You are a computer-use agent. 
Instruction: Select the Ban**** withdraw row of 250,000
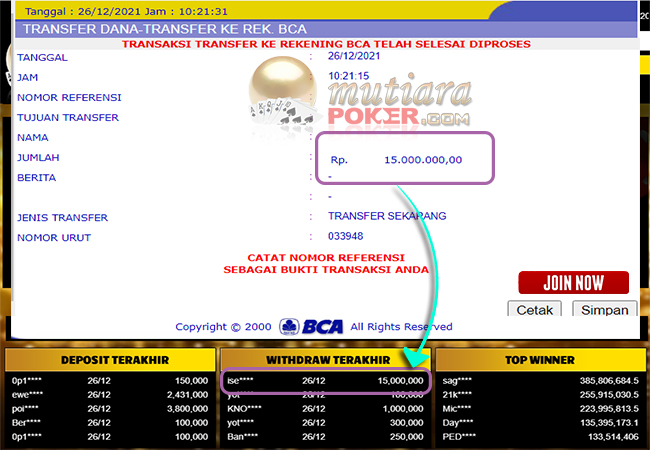click(x=326, y=437)
